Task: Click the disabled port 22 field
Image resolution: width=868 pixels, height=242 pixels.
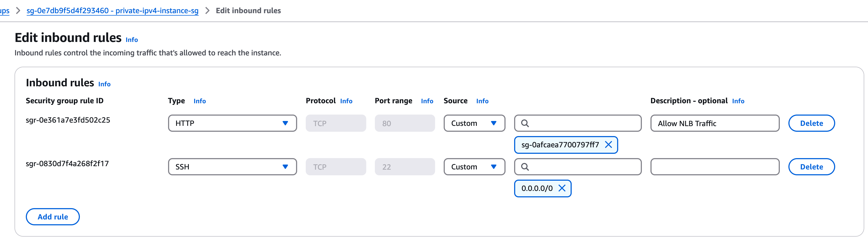Action: tap(405, 167)
